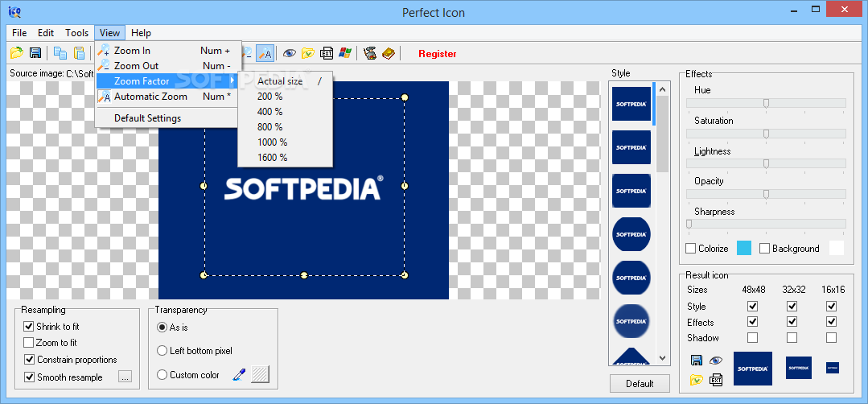Enable the Background checkbox in Effects
The width and height of the screenshot is (868, 404).
tap(764, 249)
